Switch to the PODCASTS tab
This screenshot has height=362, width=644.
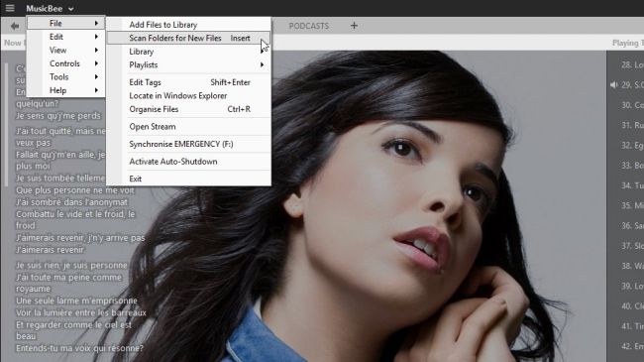(x=309, y=26)
